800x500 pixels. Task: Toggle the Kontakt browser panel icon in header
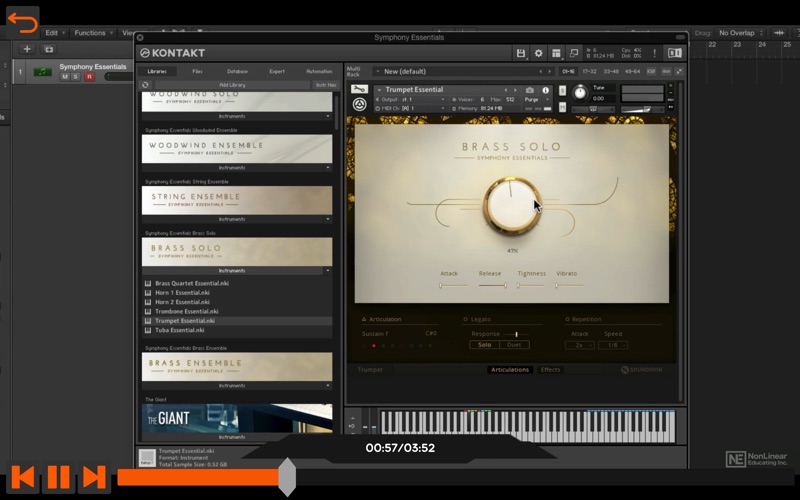(674, 53)
